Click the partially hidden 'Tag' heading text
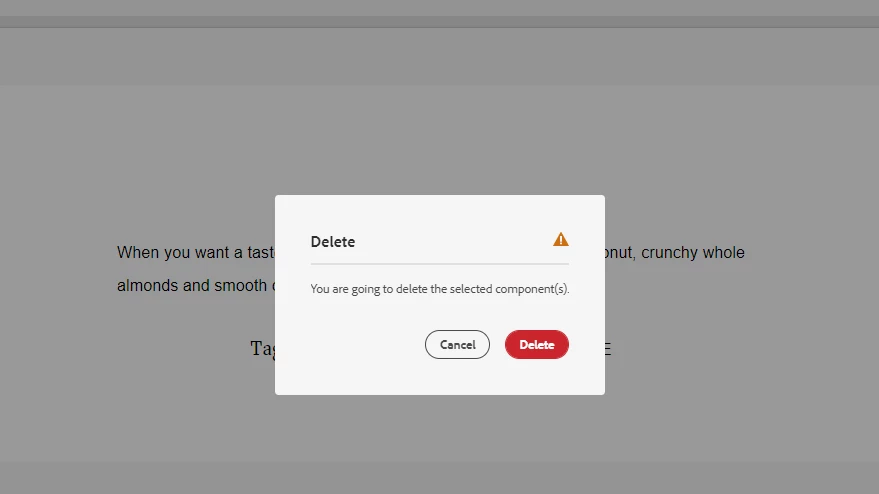This screenshot has height=494, width=879. click(262, 348)
